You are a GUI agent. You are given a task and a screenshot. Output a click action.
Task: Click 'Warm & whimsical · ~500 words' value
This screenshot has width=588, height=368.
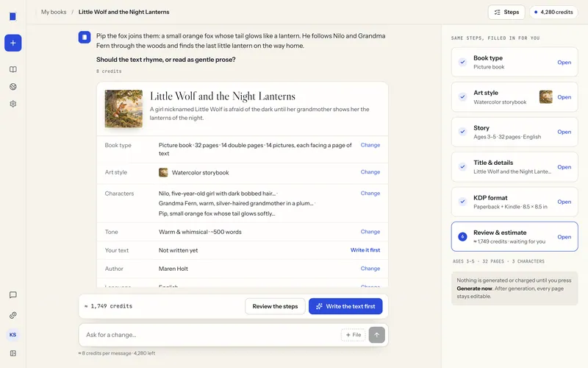(200, 232)
